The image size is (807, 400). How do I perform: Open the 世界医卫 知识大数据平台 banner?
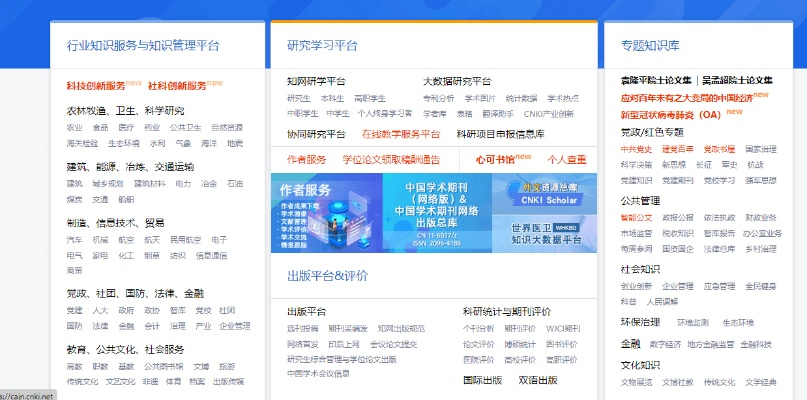pyautogui.click(x=545, y=233)
